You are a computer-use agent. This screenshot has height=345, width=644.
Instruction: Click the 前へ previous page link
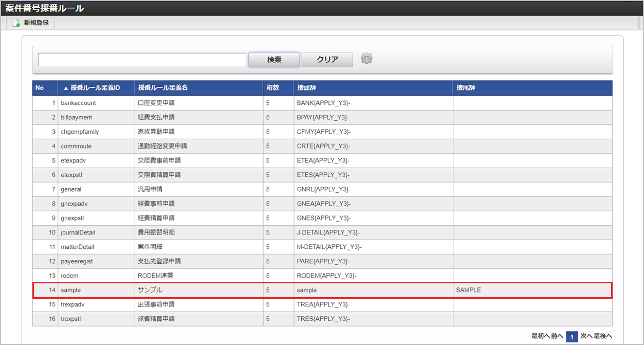coord(558,336)
